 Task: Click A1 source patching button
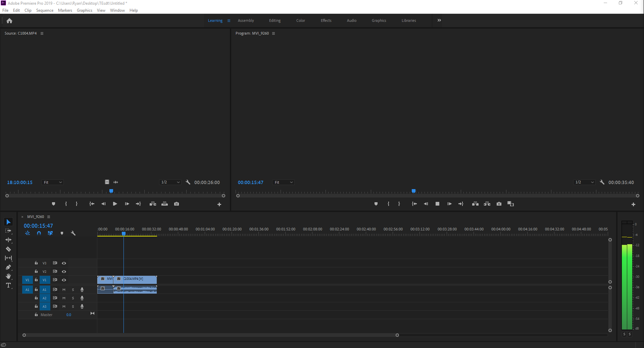28,290
